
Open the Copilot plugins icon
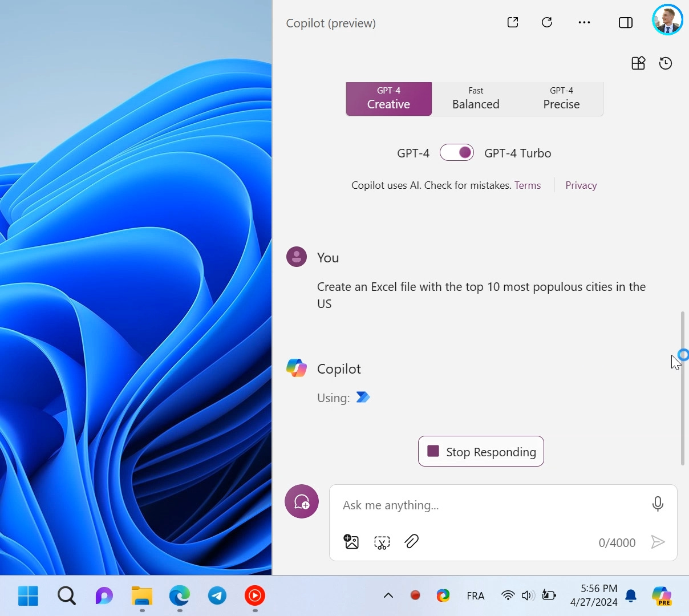coord(638,63)
